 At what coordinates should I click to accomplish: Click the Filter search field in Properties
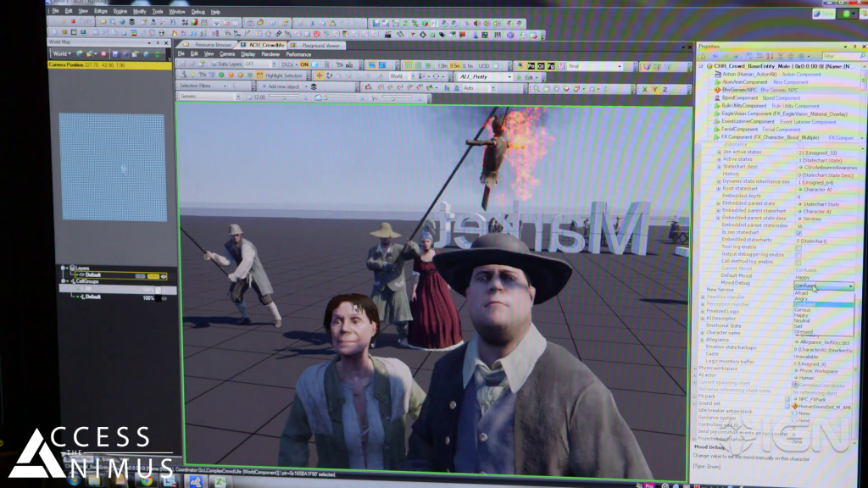839,56
